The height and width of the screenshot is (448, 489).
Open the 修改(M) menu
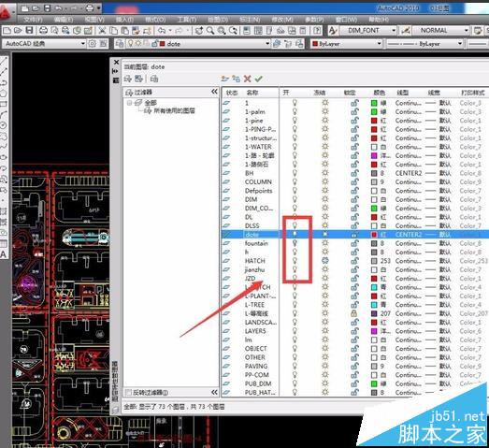(282, 20)
